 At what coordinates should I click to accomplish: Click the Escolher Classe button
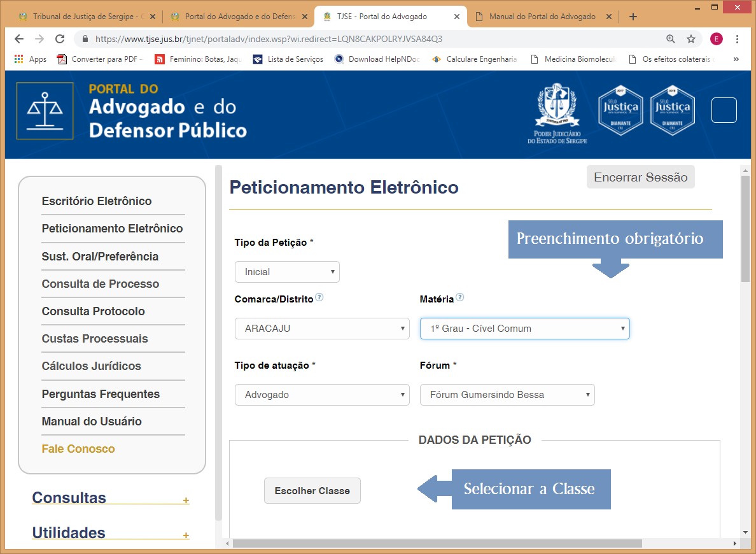(x=312, y=491)
